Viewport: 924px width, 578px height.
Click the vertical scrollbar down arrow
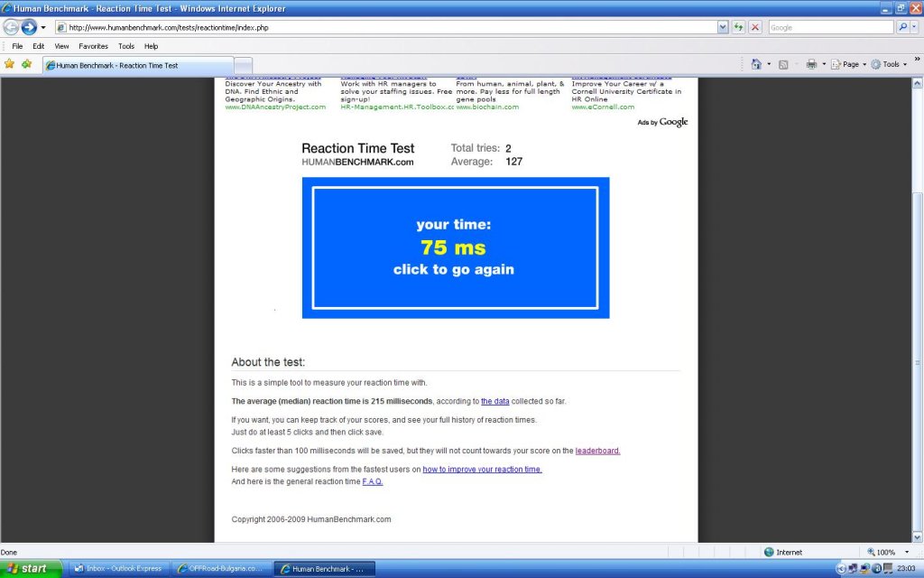[917, 537]
